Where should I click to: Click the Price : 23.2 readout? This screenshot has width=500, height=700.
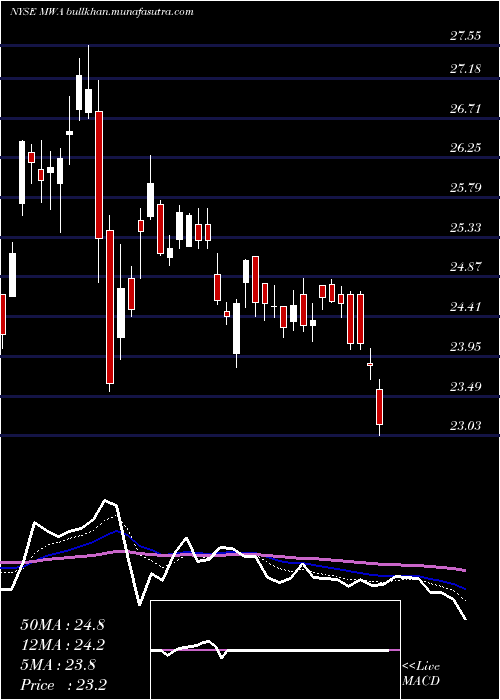pos(63,685)
